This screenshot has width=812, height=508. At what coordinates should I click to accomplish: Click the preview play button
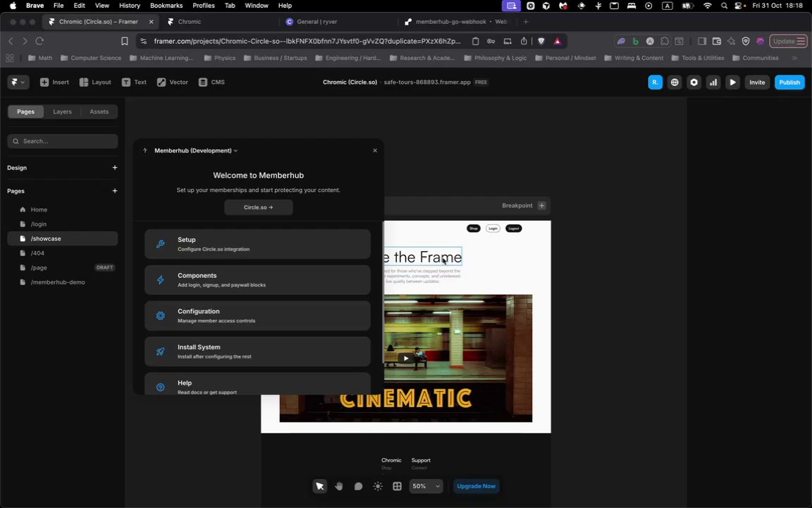point(732,82)
